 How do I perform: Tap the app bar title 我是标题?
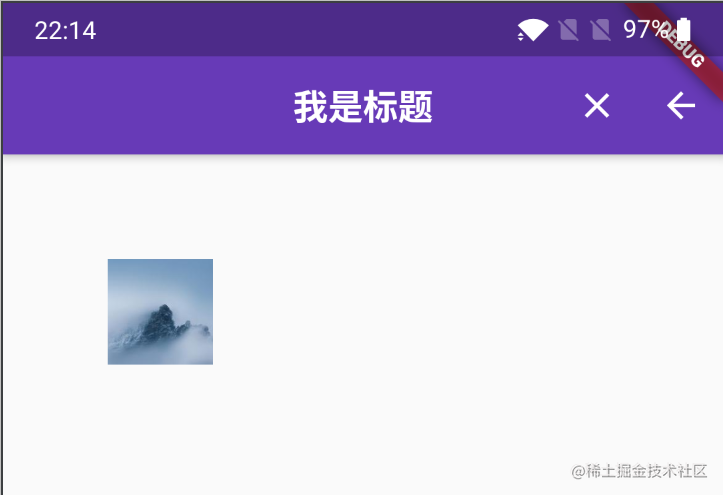(363, 106)
